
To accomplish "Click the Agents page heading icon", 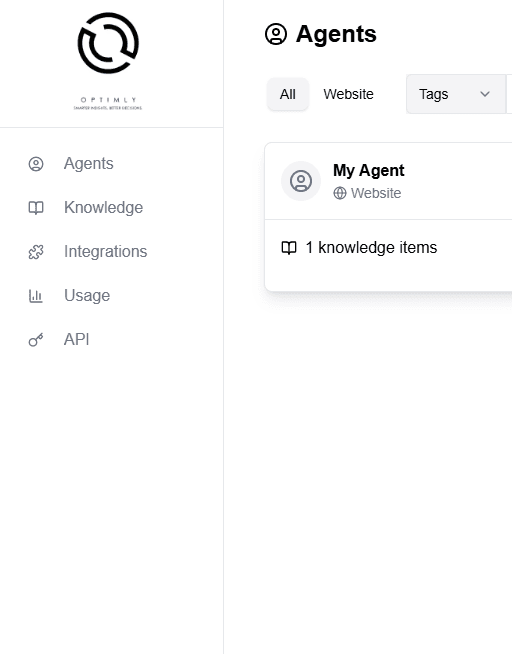I will (276, 34).
